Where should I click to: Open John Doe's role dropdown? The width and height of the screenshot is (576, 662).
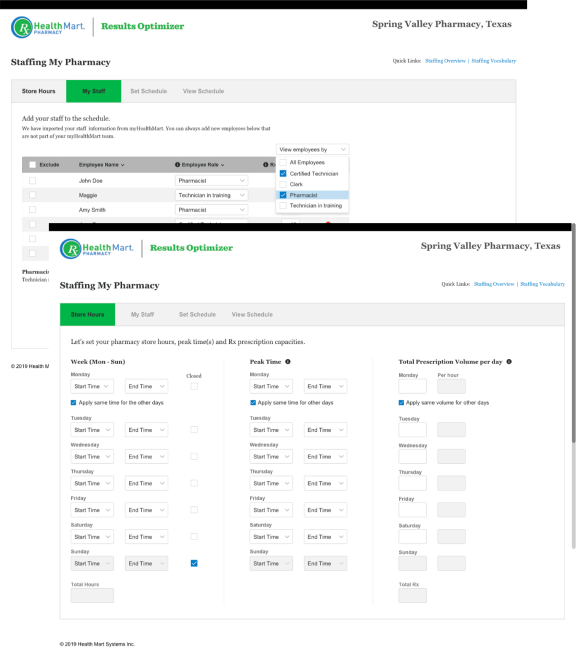(x=211, y=181)
